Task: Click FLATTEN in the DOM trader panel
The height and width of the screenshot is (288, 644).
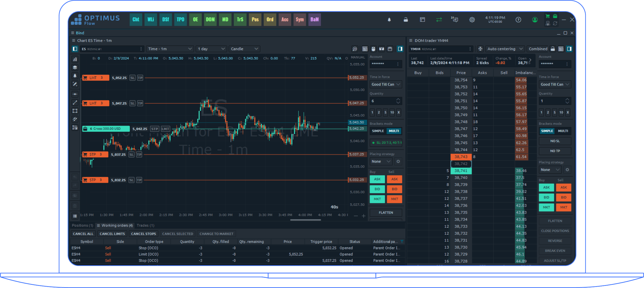Action: coord(555,220)
